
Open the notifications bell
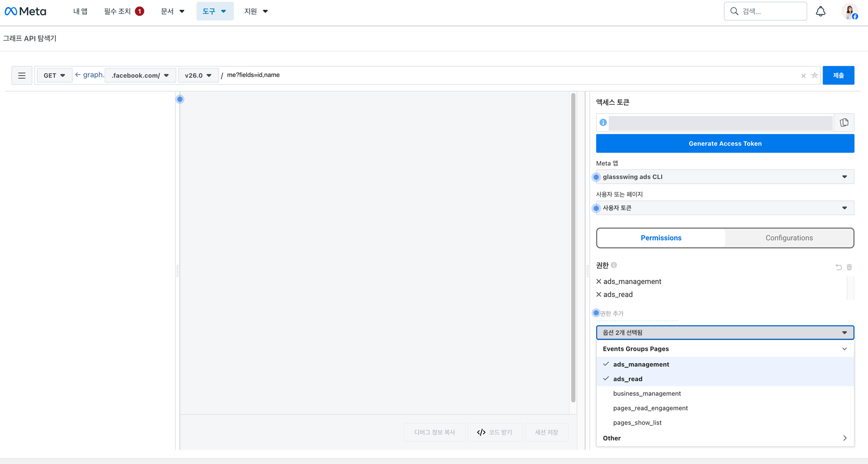(820, 11)
